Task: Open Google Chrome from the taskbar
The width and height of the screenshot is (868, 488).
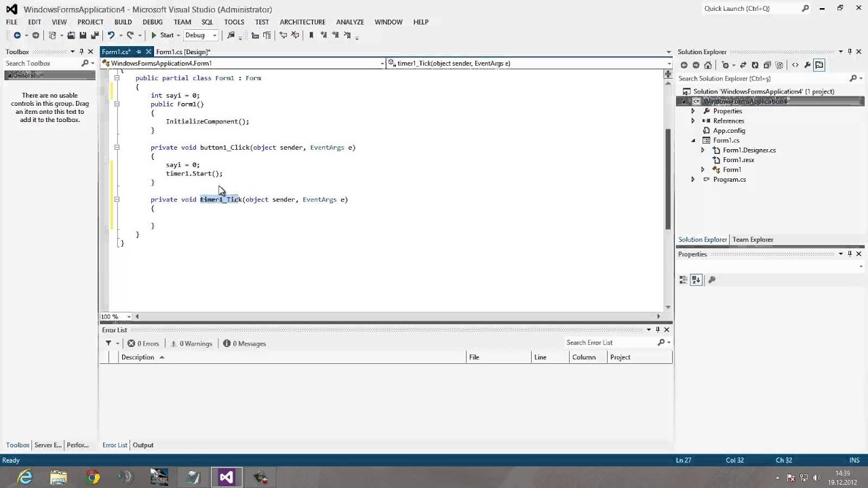Action: coord(92,477)
